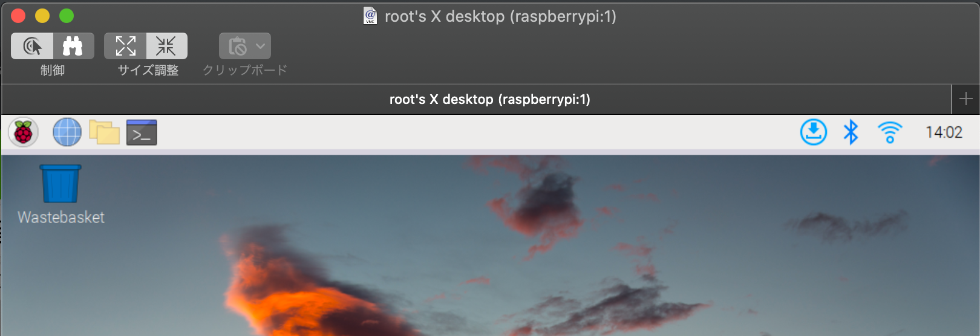
Task: Select the Control mode button
Action: 32,46
